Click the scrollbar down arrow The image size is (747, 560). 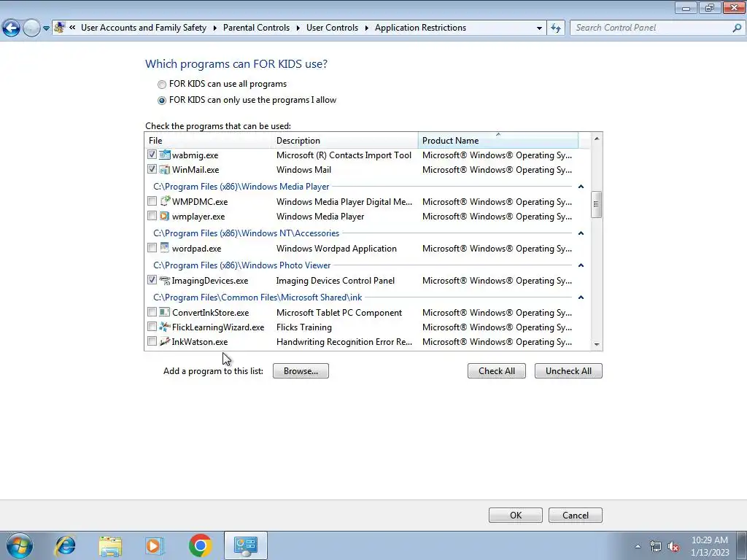click(597, 344)
